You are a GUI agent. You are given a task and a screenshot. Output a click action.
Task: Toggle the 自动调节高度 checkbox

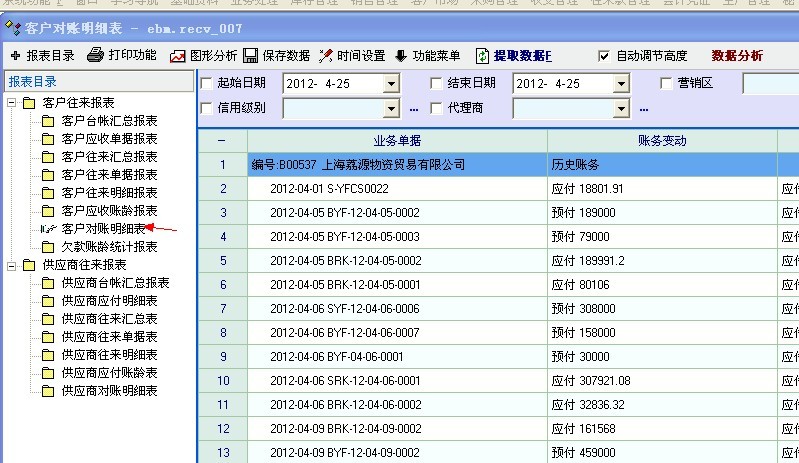(603, 56)
